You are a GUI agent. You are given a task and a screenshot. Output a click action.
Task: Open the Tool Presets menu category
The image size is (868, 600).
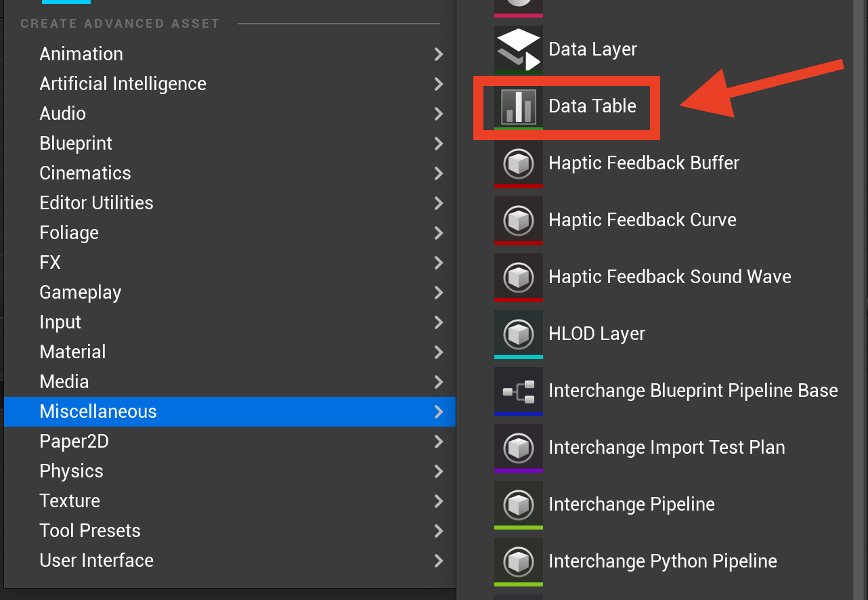pos(230,531)
